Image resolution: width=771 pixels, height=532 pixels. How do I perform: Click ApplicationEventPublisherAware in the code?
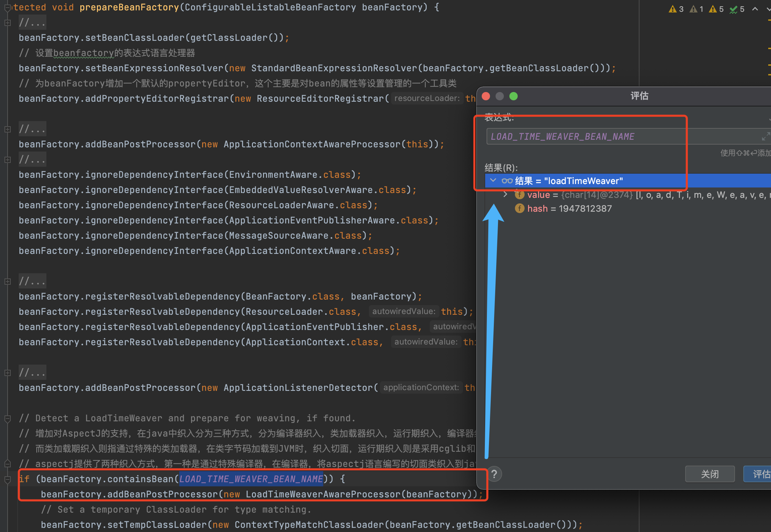(312, 220)
